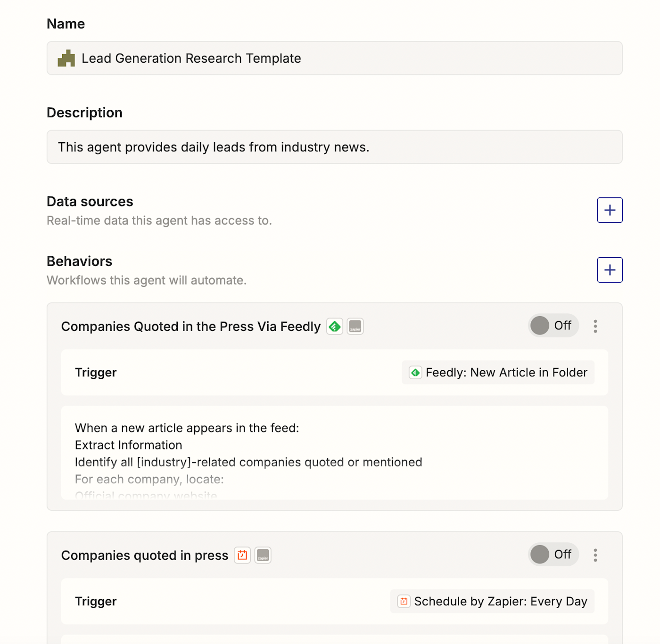The width and height of the screenshot is (660, 644).
Task: Add a new data source with plus icon
Action: tap(610, 210)
